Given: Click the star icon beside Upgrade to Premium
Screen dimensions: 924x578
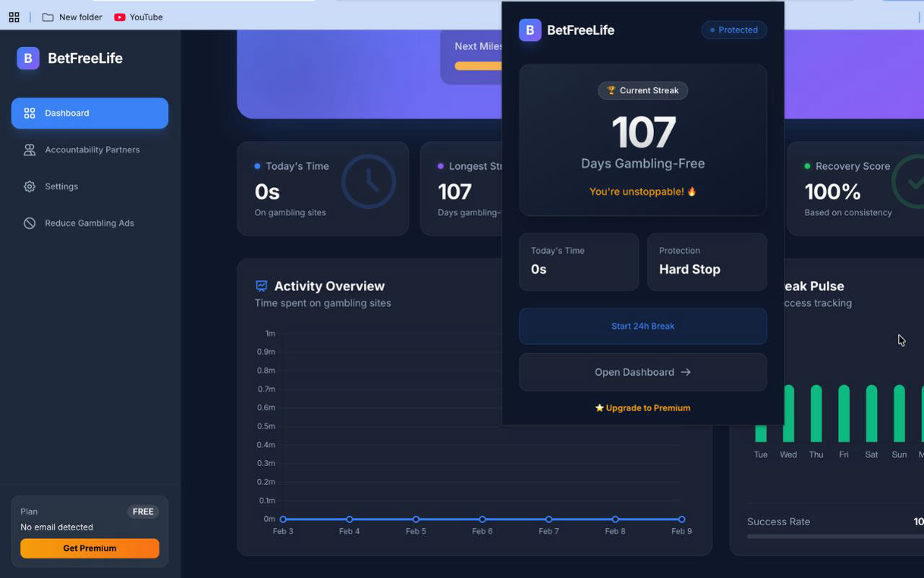Looking at the screenshot, I should [599, 408].
